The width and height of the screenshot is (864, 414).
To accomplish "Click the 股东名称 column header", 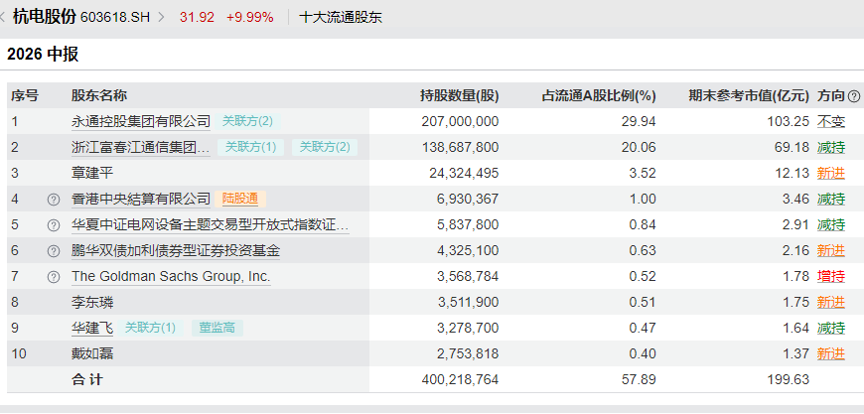I will [x=99, y=96].
